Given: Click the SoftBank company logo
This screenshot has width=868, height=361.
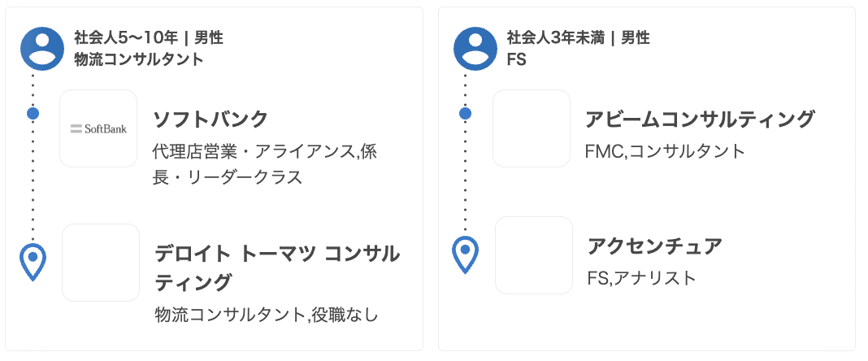Looking at the screenshot, I should click(x=98, y=128).
